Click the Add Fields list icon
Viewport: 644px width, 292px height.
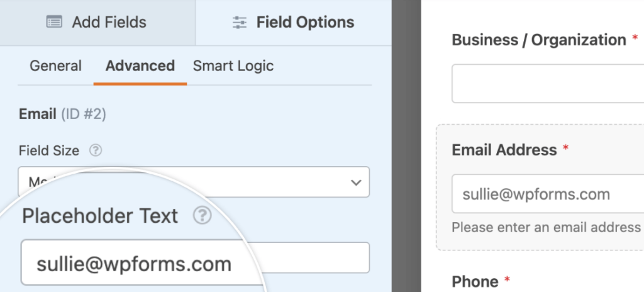(x=54, y=22)
